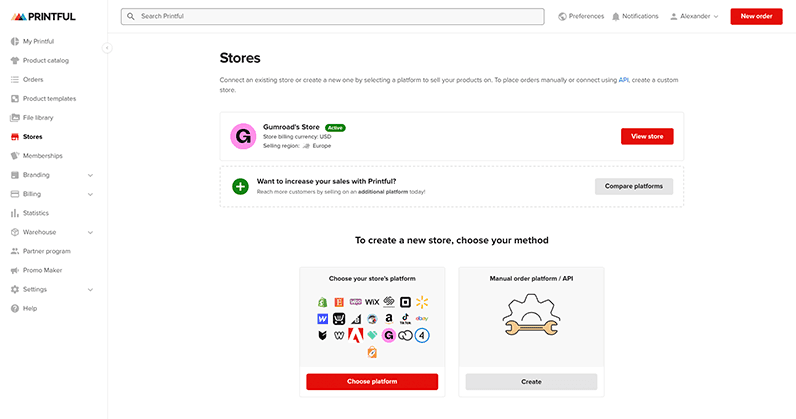The height and width of the screenshot is (419, 796).
Task: Click the Big Cartel platform icon
Action: [x=322, y=335]
